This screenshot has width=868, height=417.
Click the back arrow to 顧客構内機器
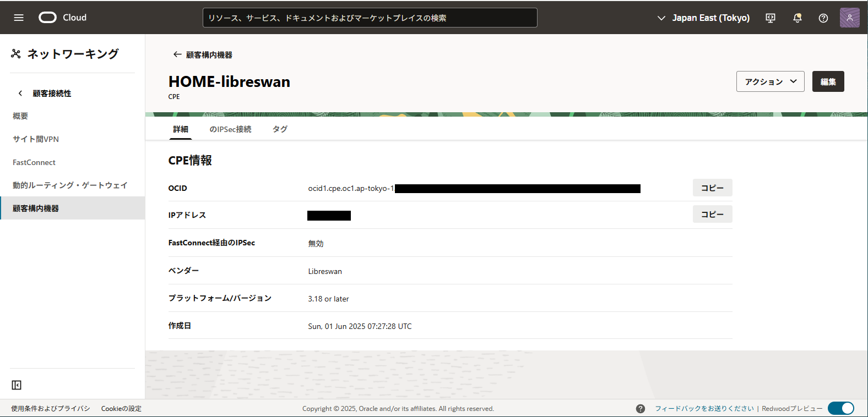177,54
